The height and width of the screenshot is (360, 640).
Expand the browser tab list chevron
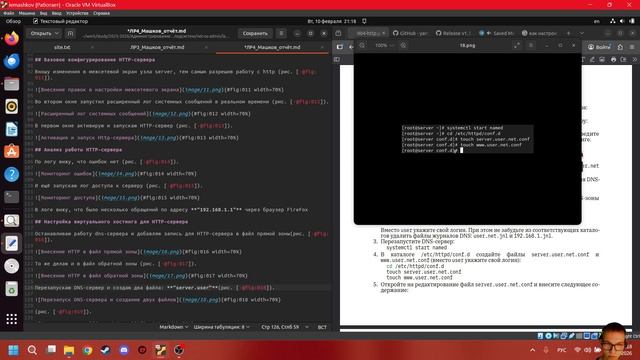pos(582,33)
